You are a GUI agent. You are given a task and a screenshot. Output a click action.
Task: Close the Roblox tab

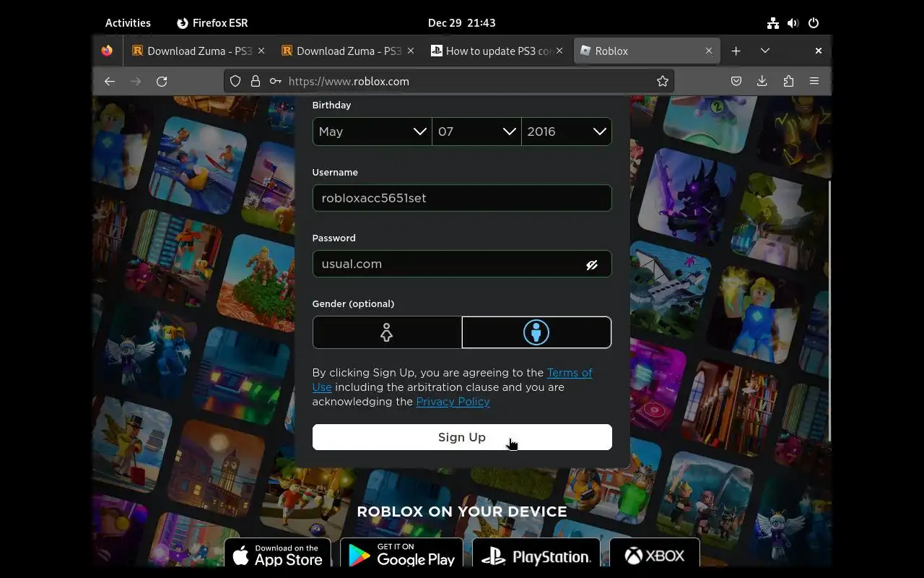(709, 51)
